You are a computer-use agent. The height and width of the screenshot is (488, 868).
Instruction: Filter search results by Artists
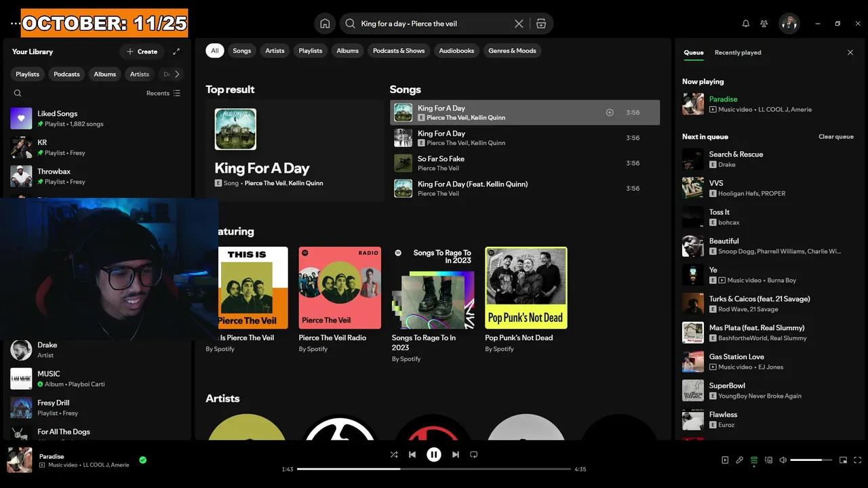pyautogui.click(x=275, y=51)
